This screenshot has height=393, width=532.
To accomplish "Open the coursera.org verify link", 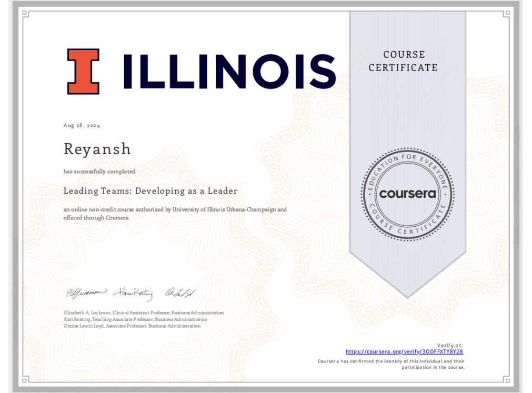I will pos(404,351).
